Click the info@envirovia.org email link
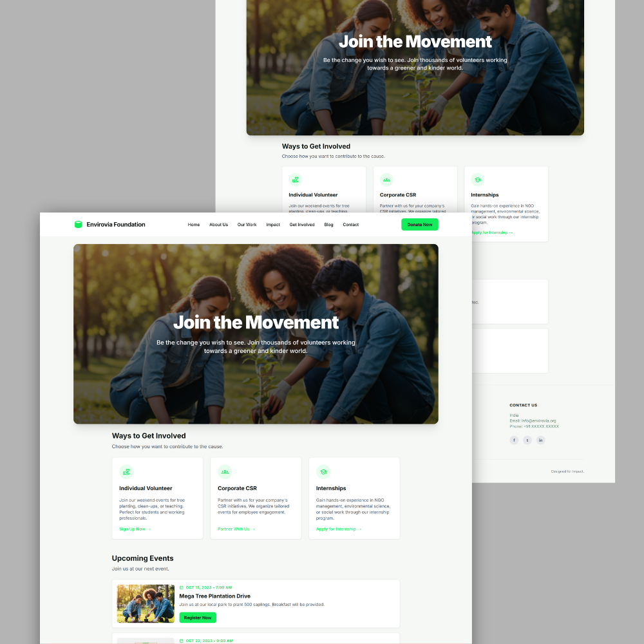 (538, 420)
